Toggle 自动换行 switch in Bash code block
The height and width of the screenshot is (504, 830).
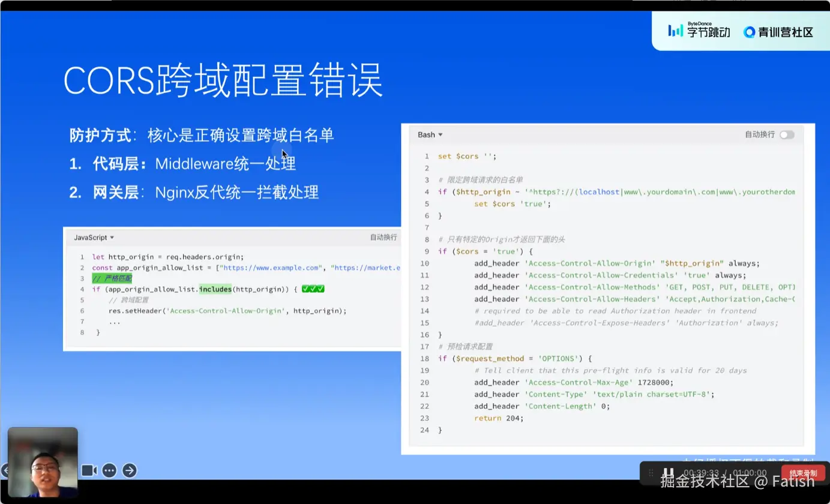[x=787, y=135]
